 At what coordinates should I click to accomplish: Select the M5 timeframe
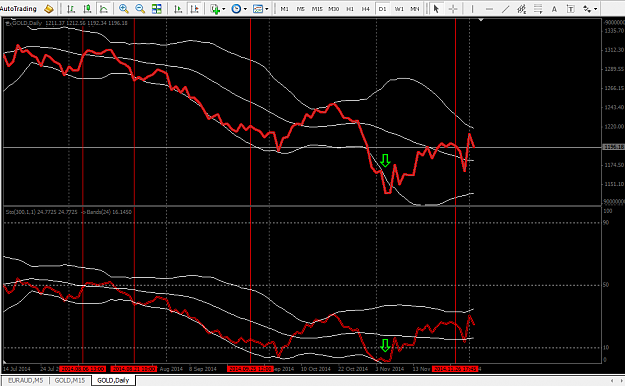[x=301, y=9]
